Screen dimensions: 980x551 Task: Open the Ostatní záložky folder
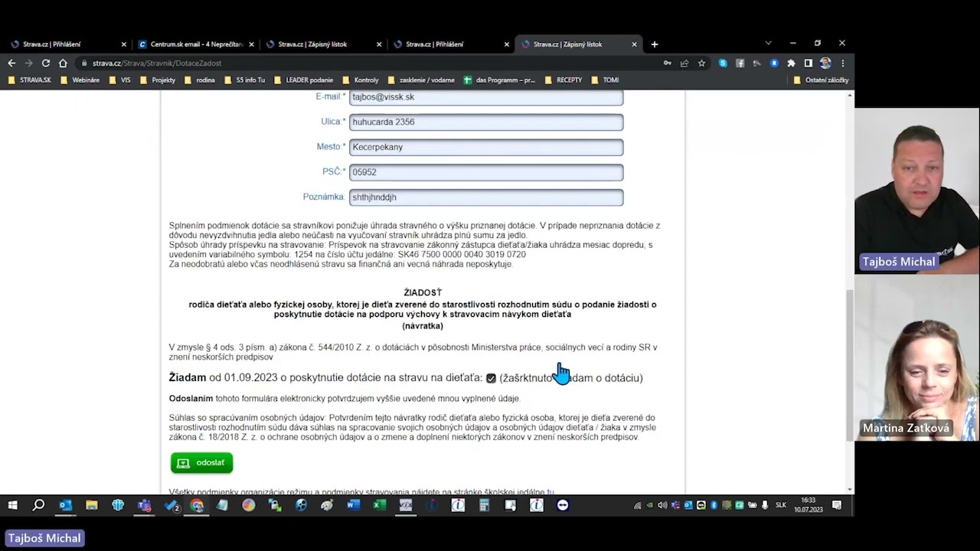point(821,80)
